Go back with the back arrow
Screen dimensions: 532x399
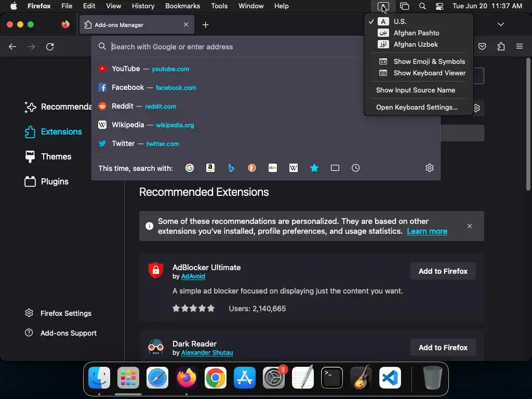tap(12, 46)
